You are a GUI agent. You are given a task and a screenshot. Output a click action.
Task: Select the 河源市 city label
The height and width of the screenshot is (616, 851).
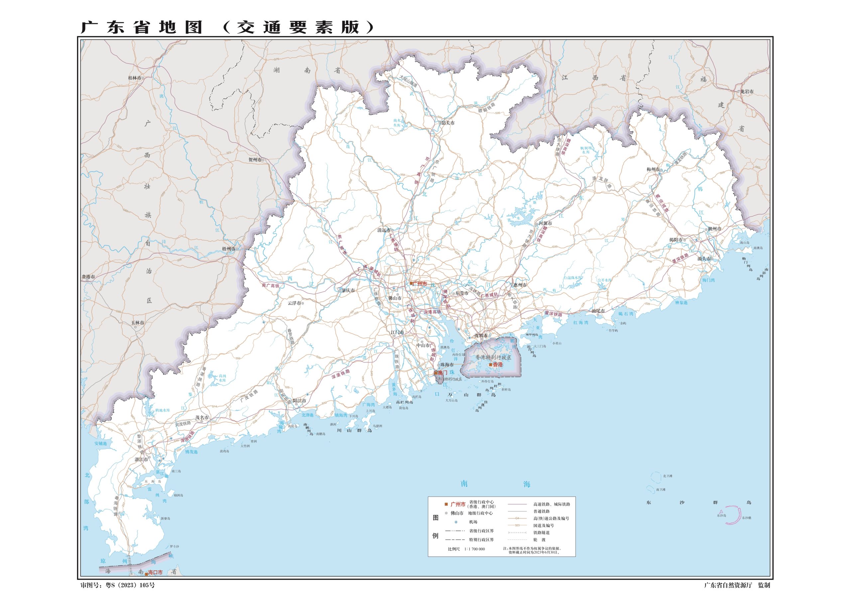click(x=545, y=223)
